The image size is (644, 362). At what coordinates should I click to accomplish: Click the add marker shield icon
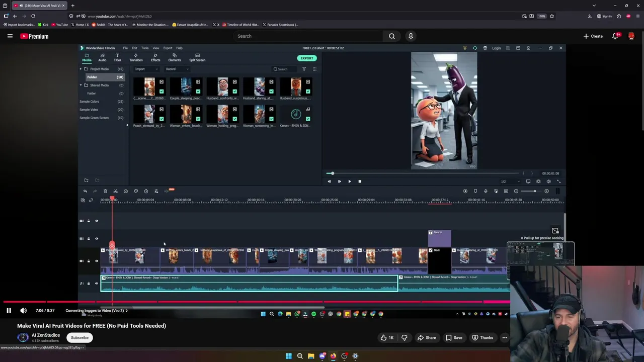click(x=475, y=191)
